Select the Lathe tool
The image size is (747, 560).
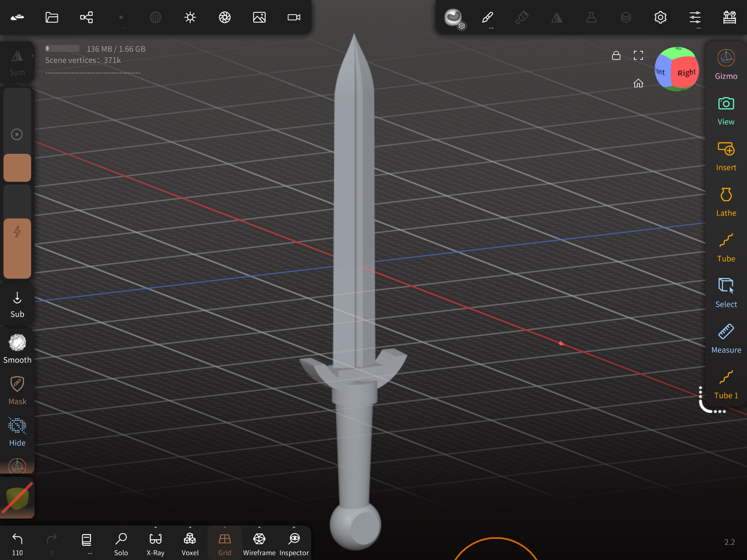click(726, 201)
